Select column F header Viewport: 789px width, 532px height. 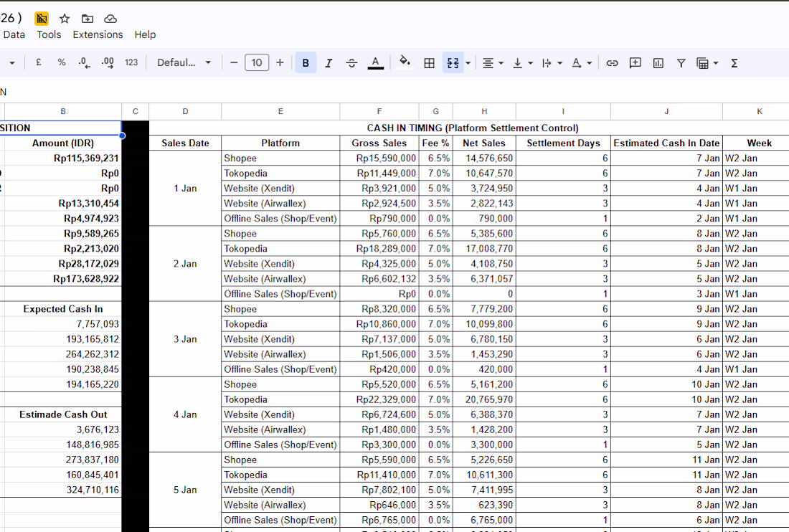(x=379, y=111)
